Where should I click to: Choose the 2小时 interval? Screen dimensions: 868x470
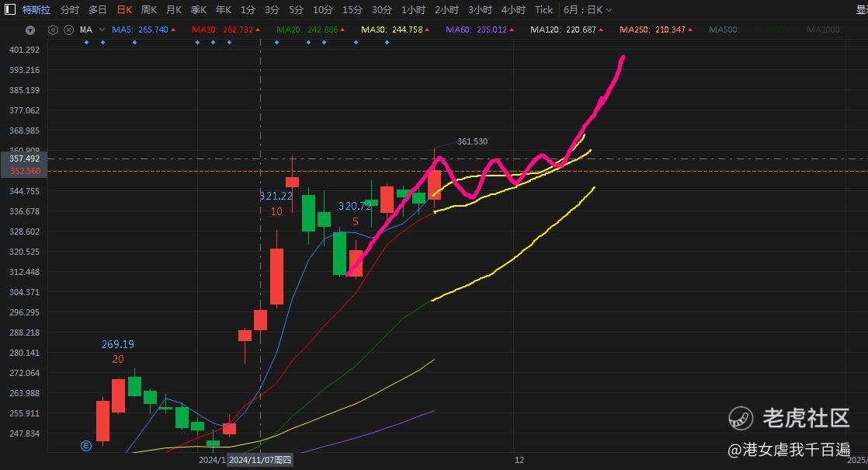(446, 10)
